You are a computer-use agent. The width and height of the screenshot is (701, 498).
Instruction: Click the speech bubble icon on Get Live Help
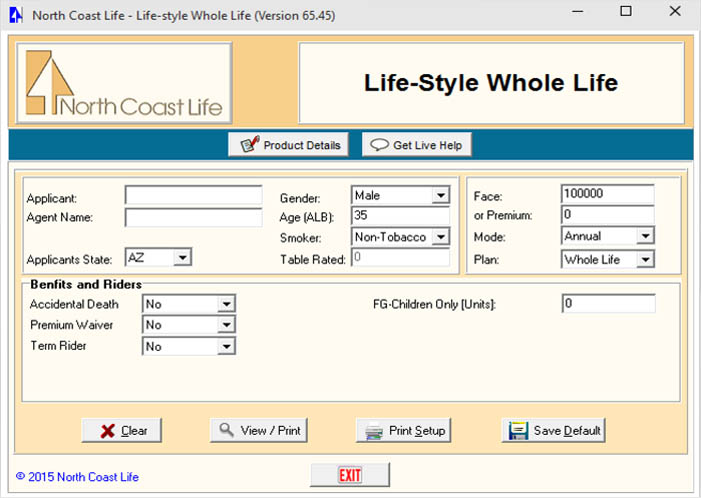pos(380,145)
